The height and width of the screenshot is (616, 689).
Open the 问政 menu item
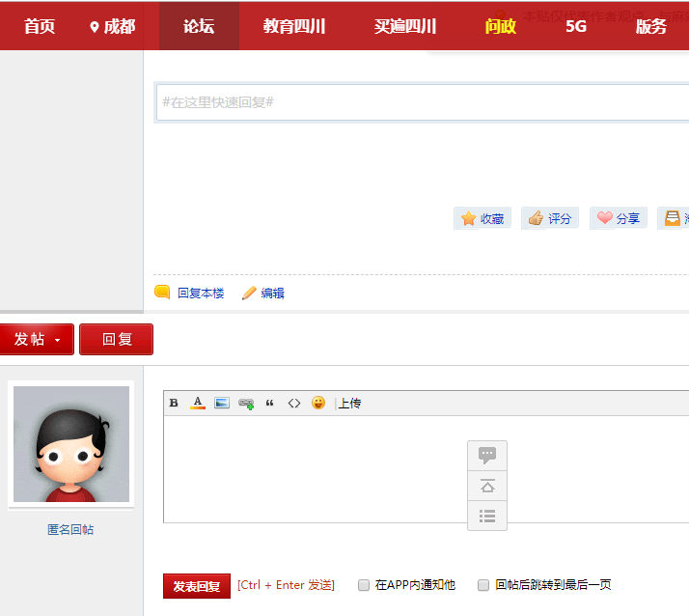click(501, 26)
